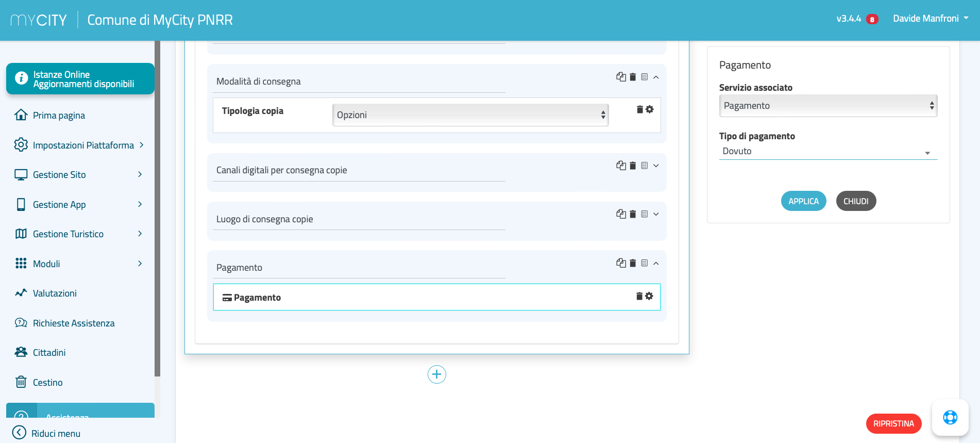This screenshot has height=443, width=980.
Task: Open the lifebuoy support widget
Action: click(950, 417)
